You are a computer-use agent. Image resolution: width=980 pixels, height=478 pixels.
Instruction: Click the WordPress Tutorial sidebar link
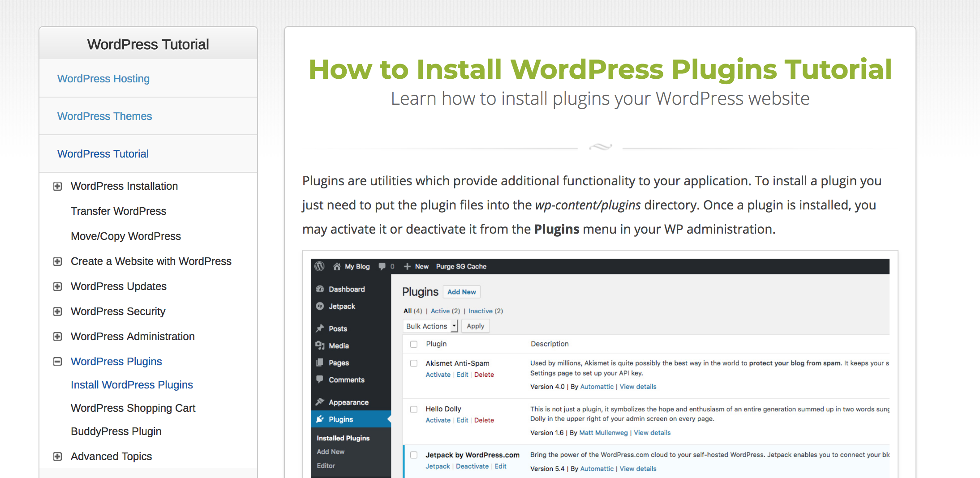point(103,154)
